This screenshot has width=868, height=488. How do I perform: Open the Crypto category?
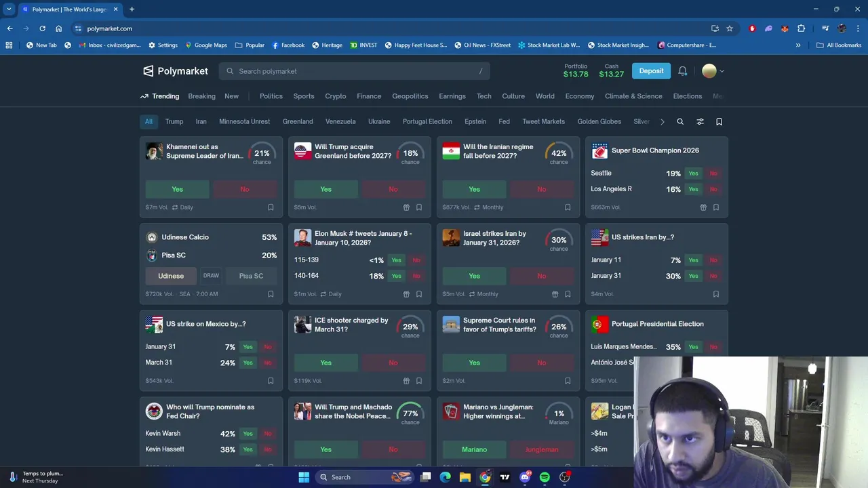pos(336,96)
